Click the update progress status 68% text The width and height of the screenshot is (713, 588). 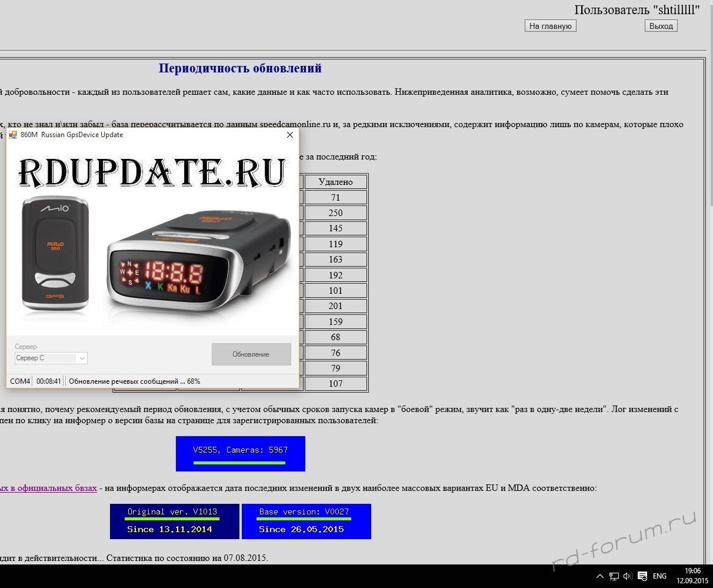click(x=135, y=381)
